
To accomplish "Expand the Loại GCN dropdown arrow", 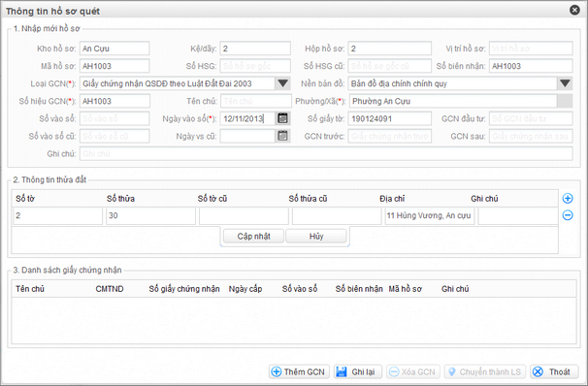I will point(282,83).
